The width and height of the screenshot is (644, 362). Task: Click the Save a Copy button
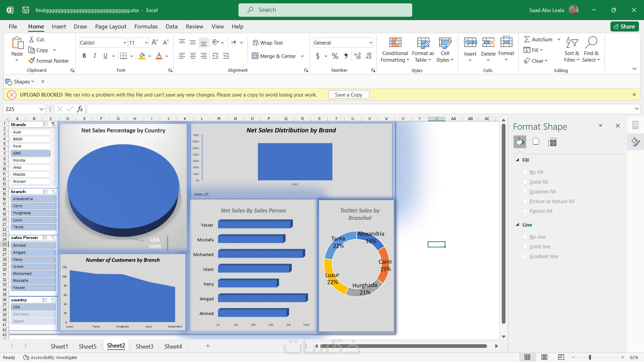348,95
